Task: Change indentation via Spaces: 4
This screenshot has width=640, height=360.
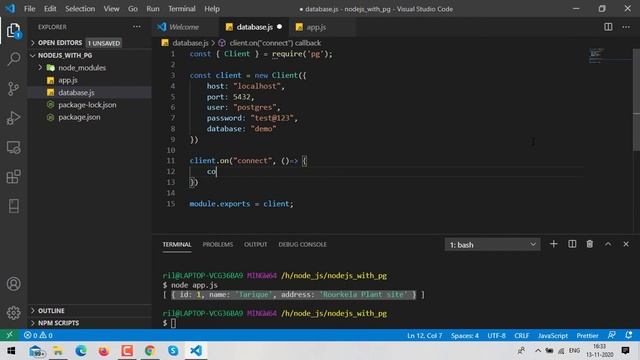Action: pos(465,336)
